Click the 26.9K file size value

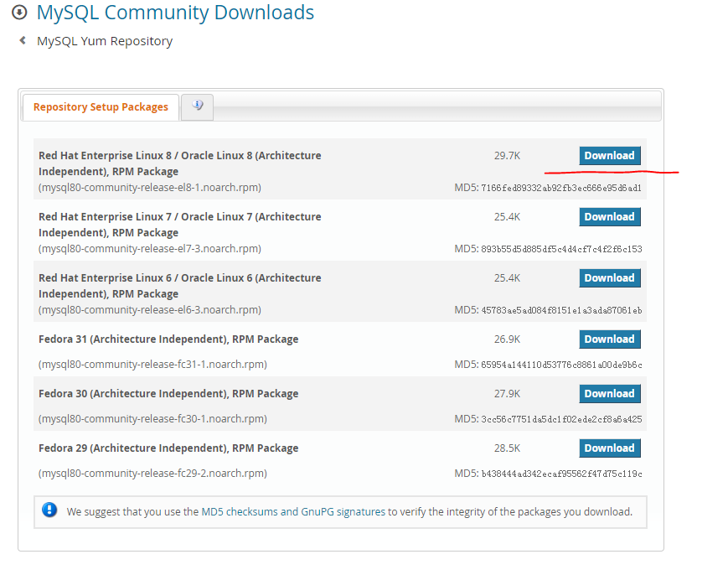click(x=507, y=339)
